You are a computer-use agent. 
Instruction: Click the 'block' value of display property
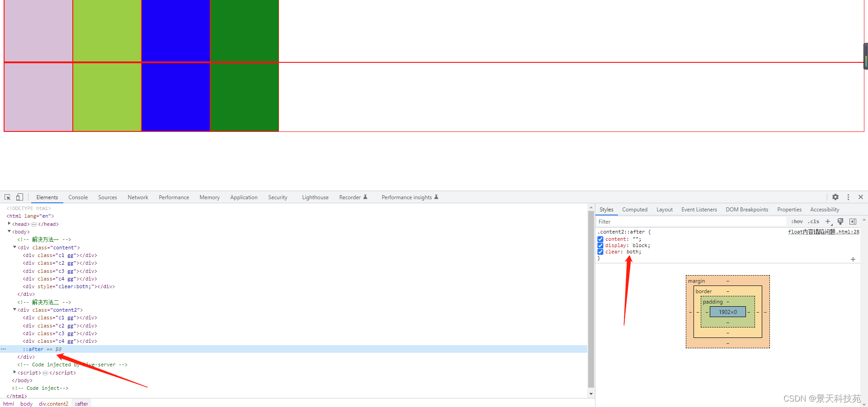tap(640, 246)
